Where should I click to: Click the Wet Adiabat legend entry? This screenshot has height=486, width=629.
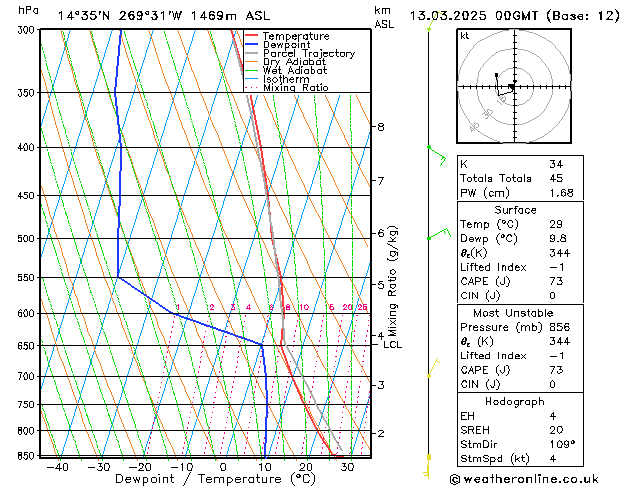click(x=286, y=70)
